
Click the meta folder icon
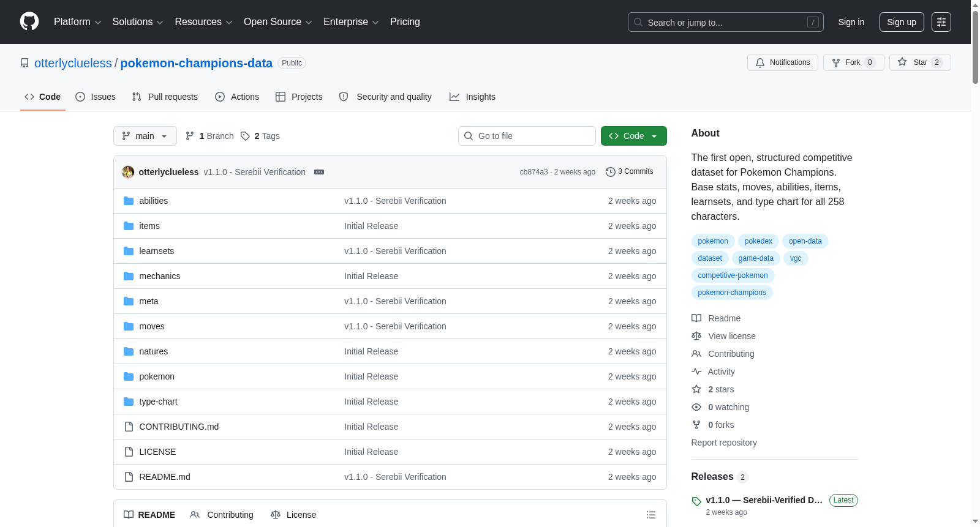pyautogui.click(x=129, y=301)
